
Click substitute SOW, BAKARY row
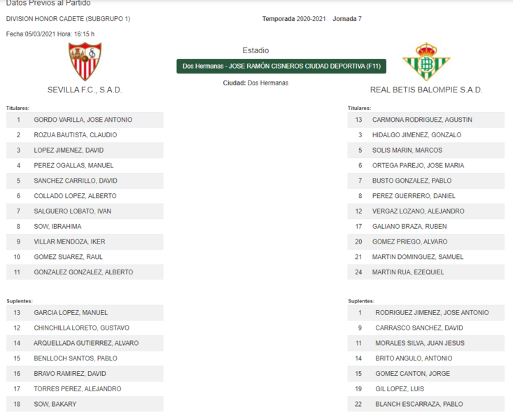coord(85,405)
